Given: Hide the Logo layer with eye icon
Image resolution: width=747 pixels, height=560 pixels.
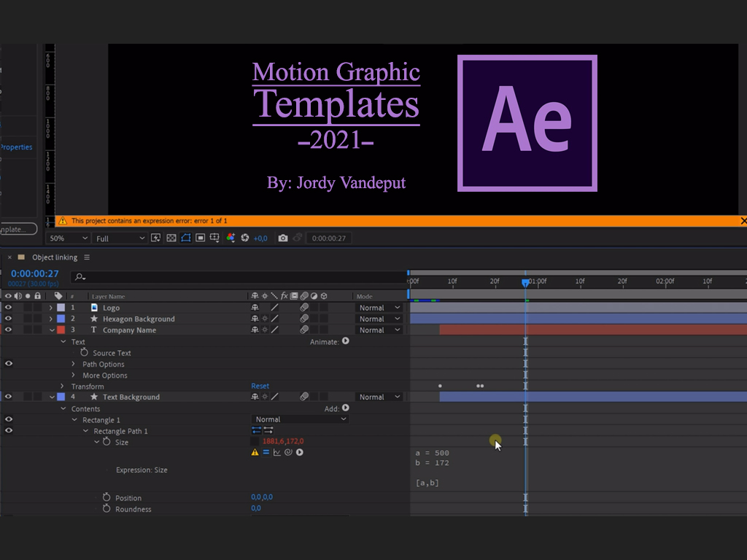Looking at the screenshot, I should pyautogui.click(x=8, y=308).
